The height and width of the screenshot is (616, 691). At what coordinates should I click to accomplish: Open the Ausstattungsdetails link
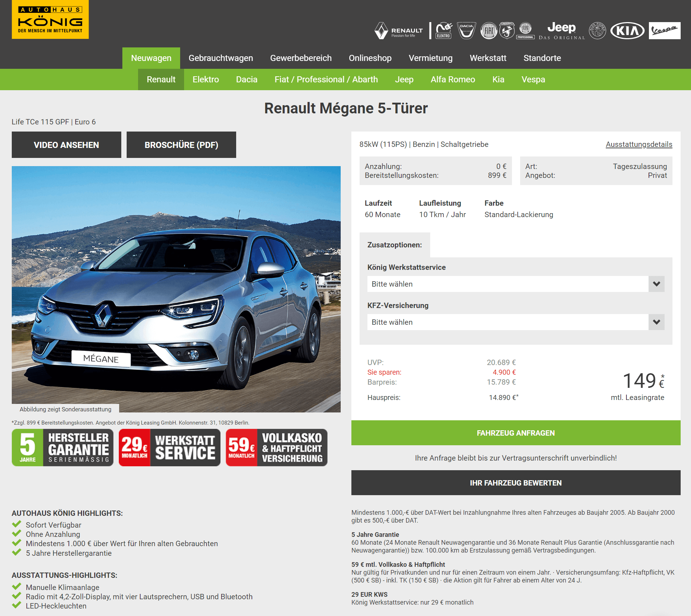(639, 144)
